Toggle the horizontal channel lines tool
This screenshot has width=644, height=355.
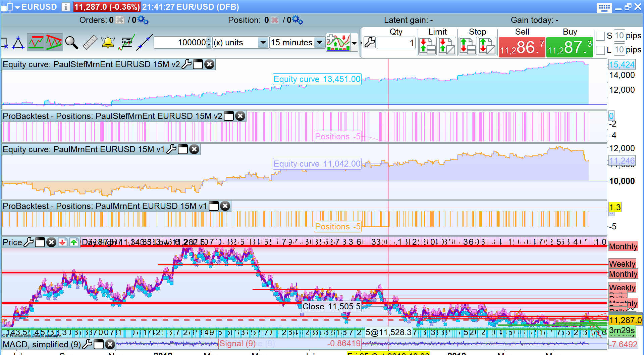(36, 42)
